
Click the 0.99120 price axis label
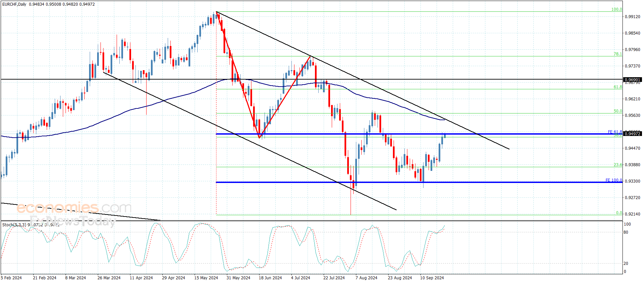(x=633, y=17)
